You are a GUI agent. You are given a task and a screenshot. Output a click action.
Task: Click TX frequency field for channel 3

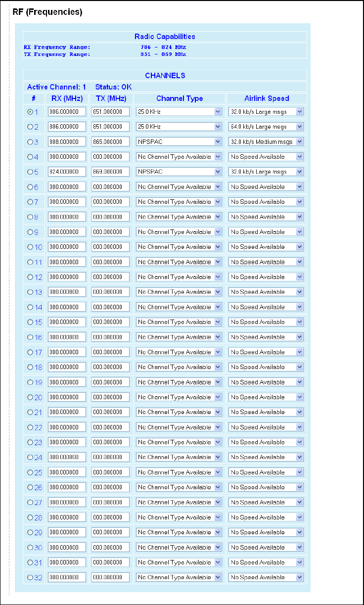point(110,142)
